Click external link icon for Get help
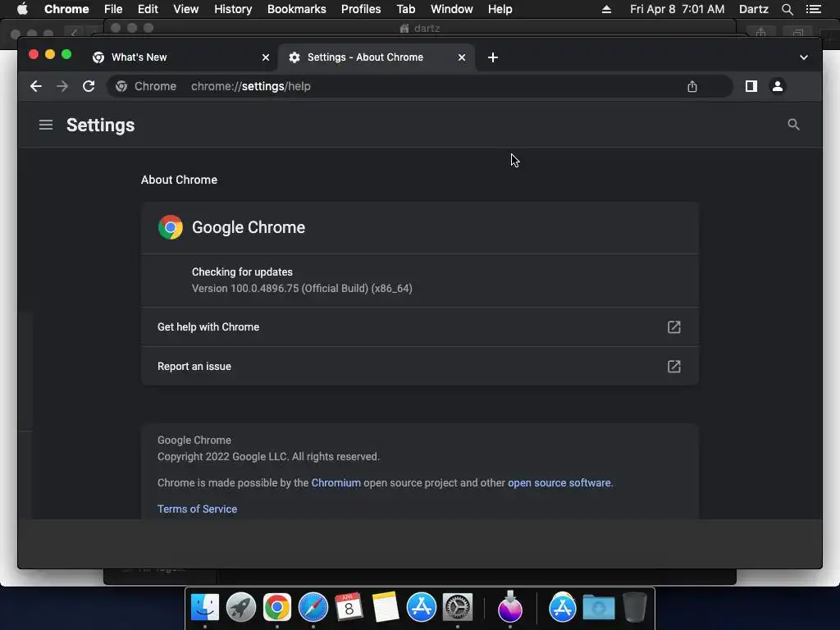Viewport: 840px width, 630px height. [x=674, y=326]
